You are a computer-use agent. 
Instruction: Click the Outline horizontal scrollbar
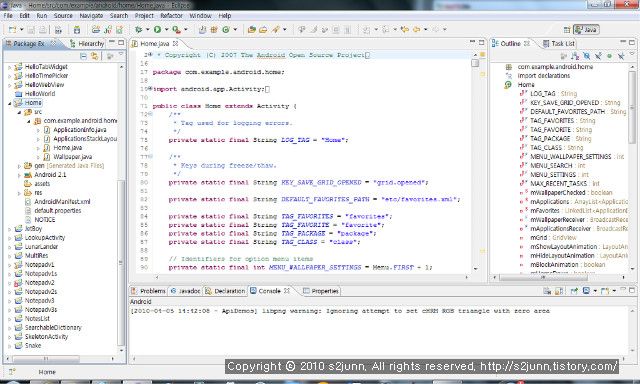[x=543, y=277]
